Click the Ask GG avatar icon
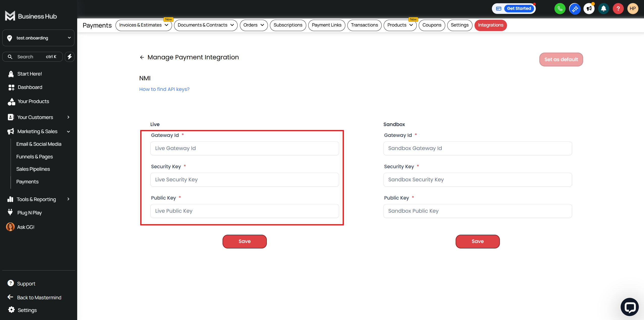 10,227
